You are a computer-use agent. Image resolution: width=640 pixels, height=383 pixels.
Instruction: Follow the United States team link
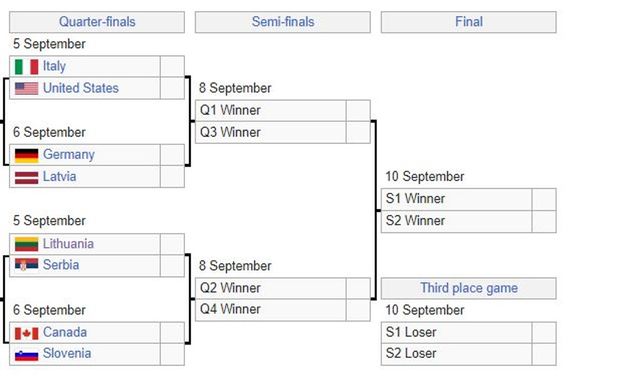pyautogui.click(x=81, y=88)
